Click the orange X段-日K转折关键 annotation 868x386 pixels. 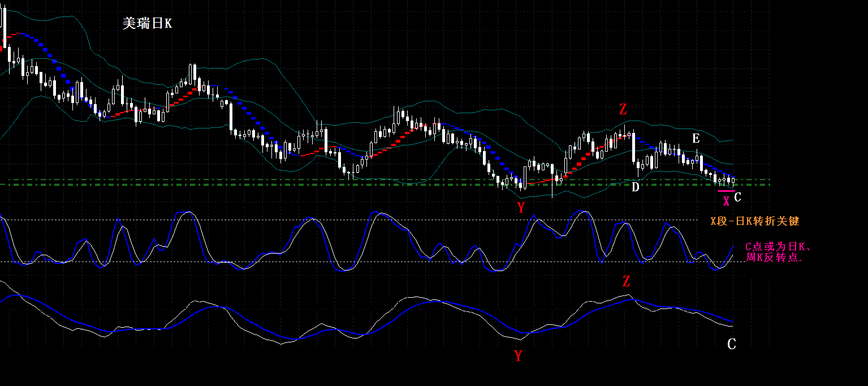pyautogui.click(x=755, y=221)
